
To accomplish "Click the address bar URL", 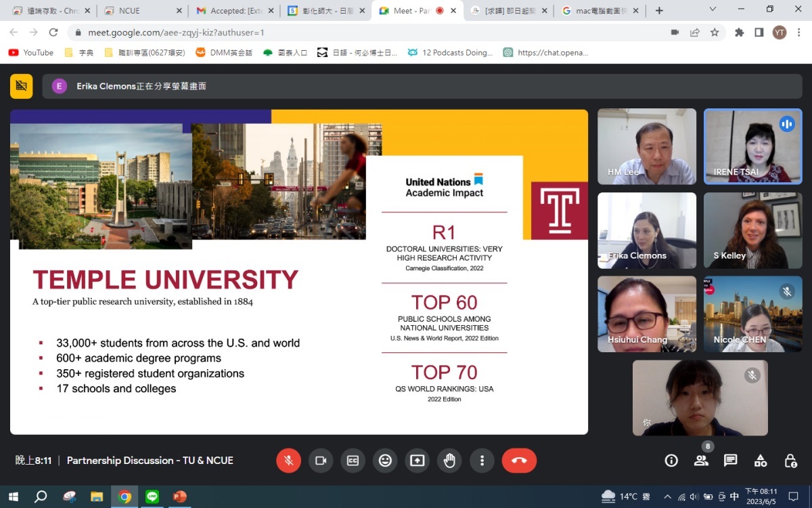I will click(x=176, y=33).
